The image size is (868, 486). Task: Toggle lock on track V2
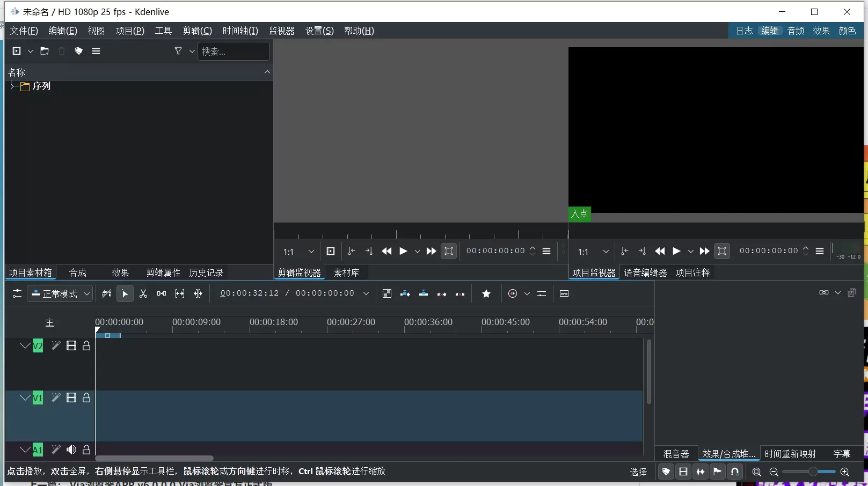pos(86,345)
